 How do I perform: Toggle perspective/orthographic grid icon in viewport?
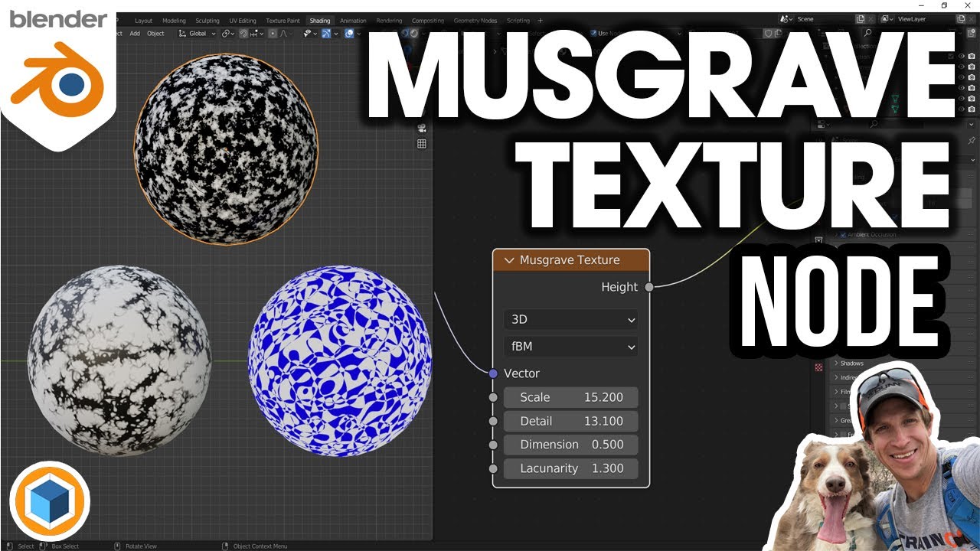[x=422, y=144]
